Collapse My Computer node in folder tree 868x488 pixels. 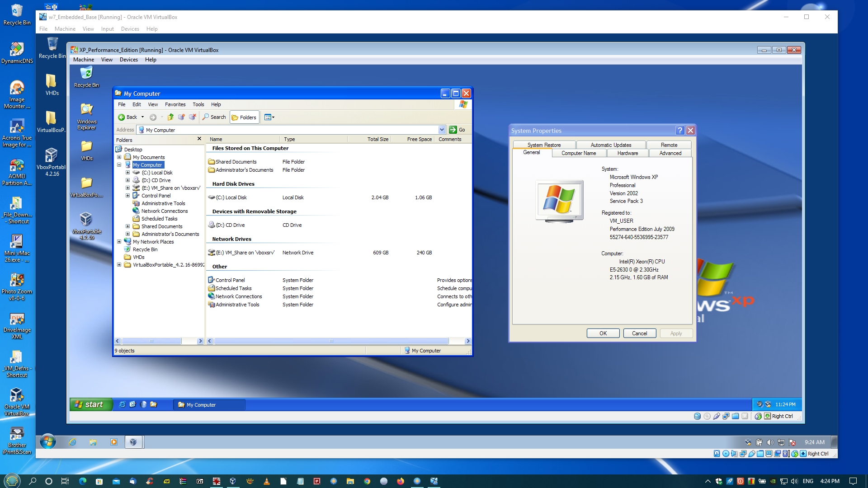pos(119,165)
